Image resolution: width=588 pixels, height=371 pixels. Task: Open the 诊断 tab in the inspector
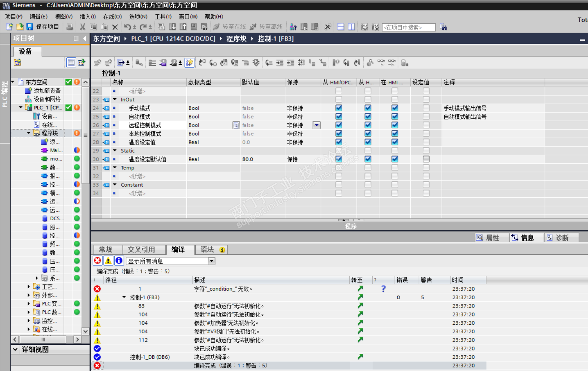(561, 238)
